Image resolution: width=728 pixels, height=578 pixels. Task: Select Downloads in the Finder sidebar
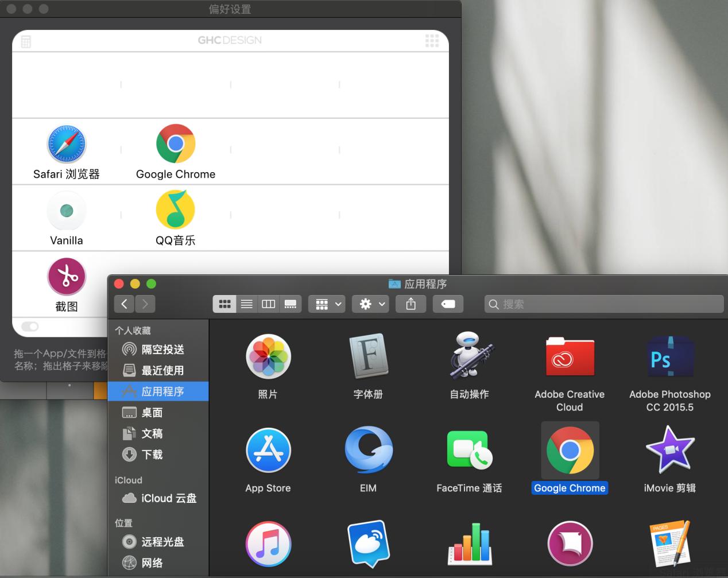coord(152,455)
